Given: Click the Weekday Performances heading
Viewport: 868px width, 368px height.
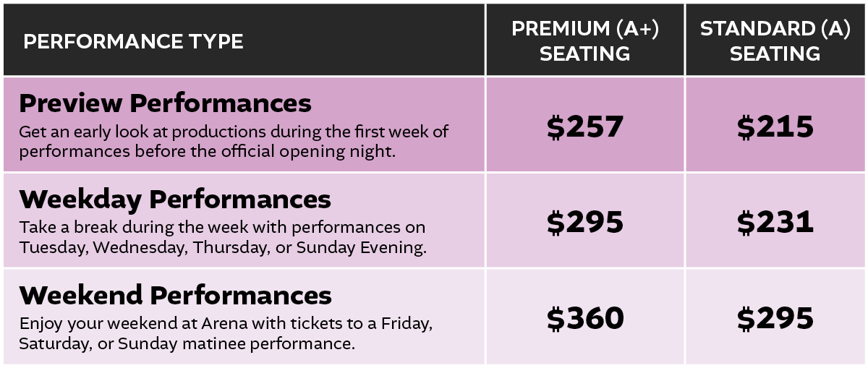Looking at the screenshot, I should (175, 199).
